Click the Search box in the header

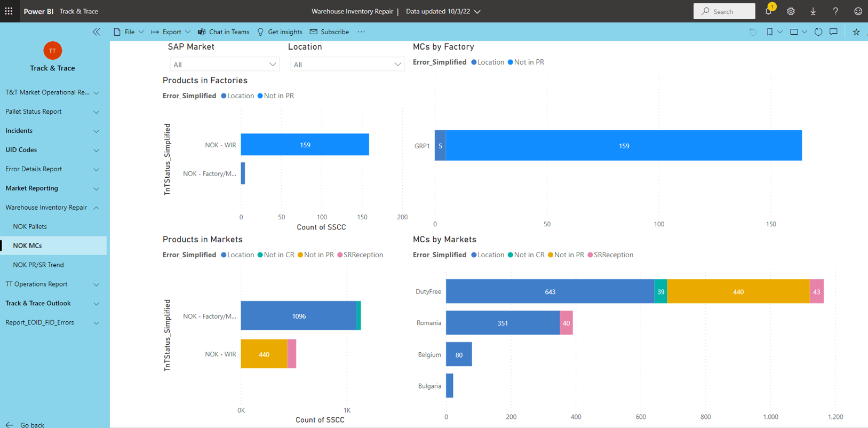(724, 11)
